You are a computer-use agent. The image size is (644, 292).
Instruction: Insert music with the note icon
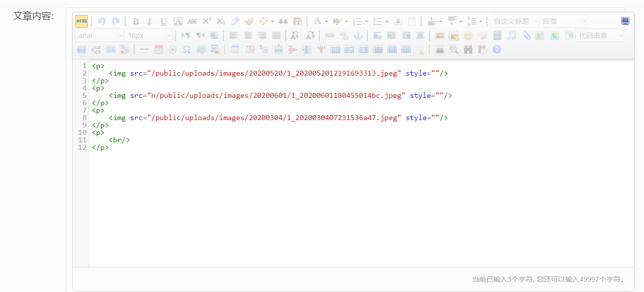pos(512,36)
